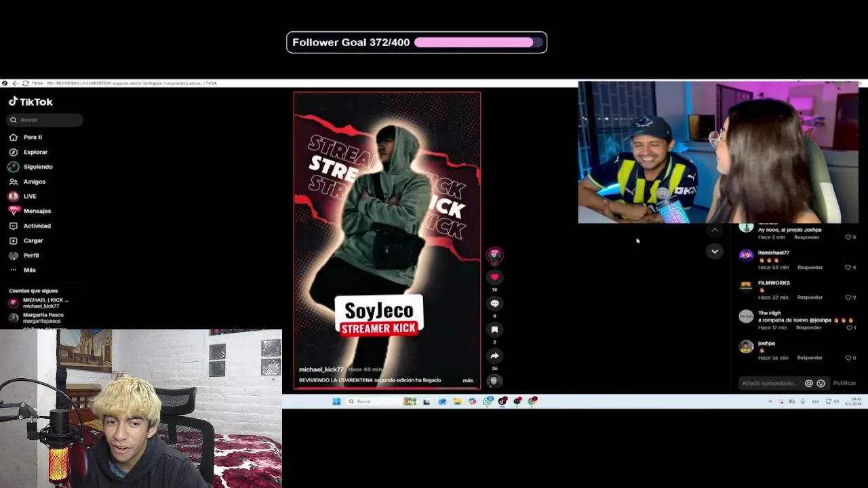Save video with bookmark icon

494,329
